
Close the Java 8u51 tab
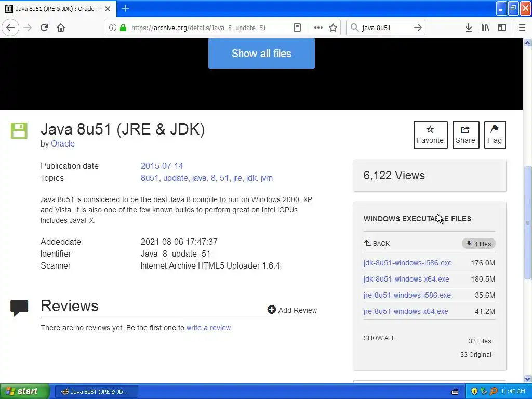tap(108, 9)
